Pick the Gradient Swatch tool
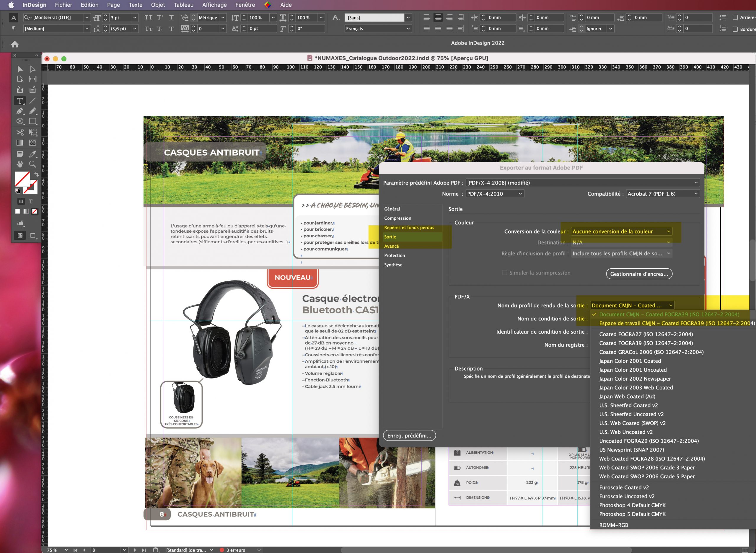 pos(20,143)
